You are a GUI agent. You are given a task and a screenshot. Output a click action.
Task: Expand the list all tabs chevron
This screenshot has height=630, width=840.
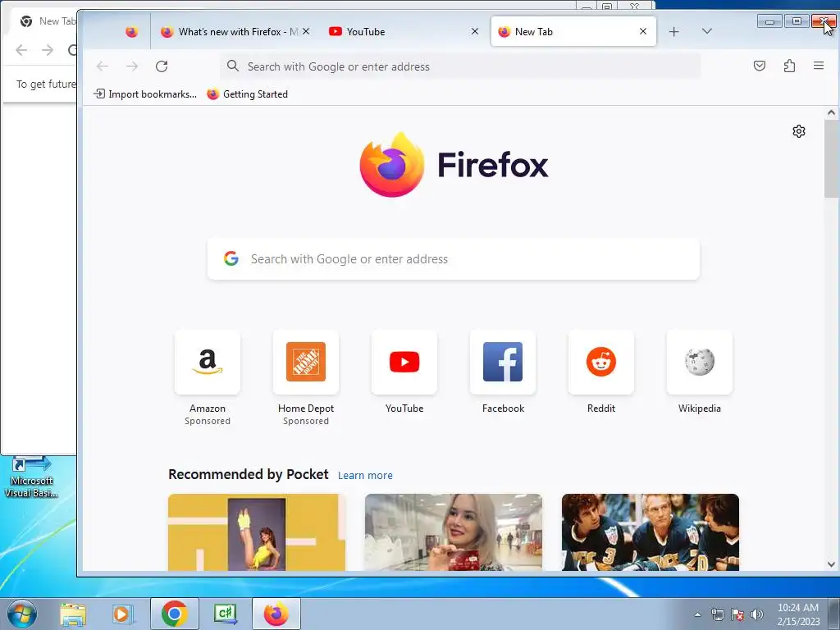click(x=706, y=32)
